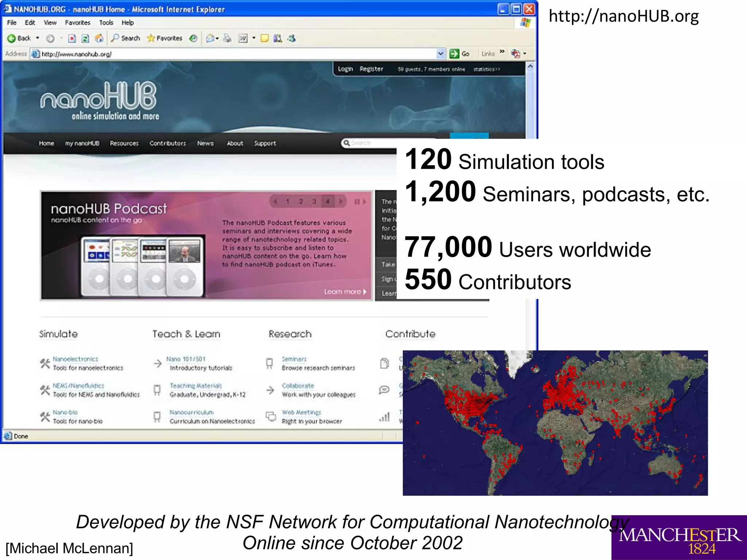Click the Print icon
Screen dimensions: 747x560
pos(227,38)
